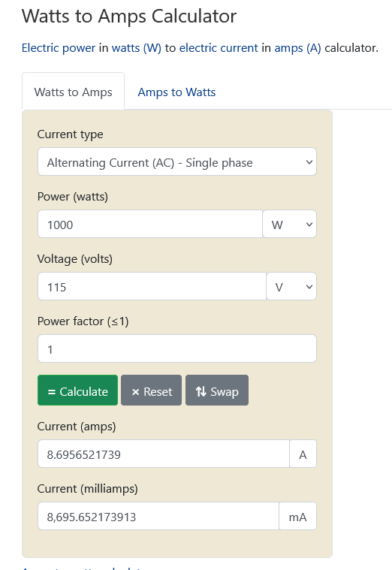Click the Reset button label

[158, 391]
